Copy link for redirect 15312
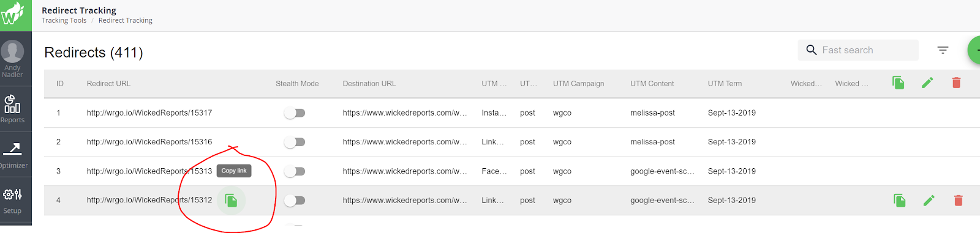Viewport: 980px width, 233px height. tap(231, 201)
